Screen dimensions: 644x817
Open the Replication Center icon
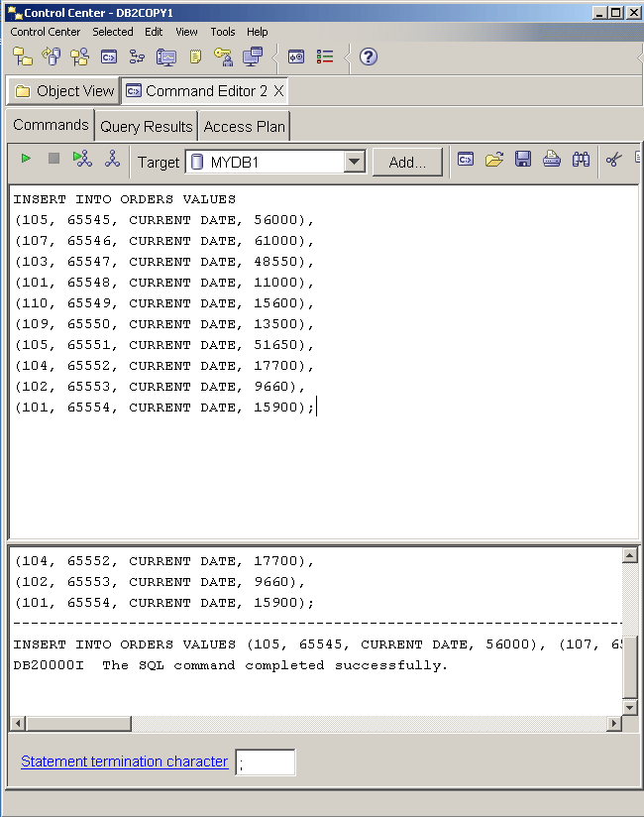[52, 57]
